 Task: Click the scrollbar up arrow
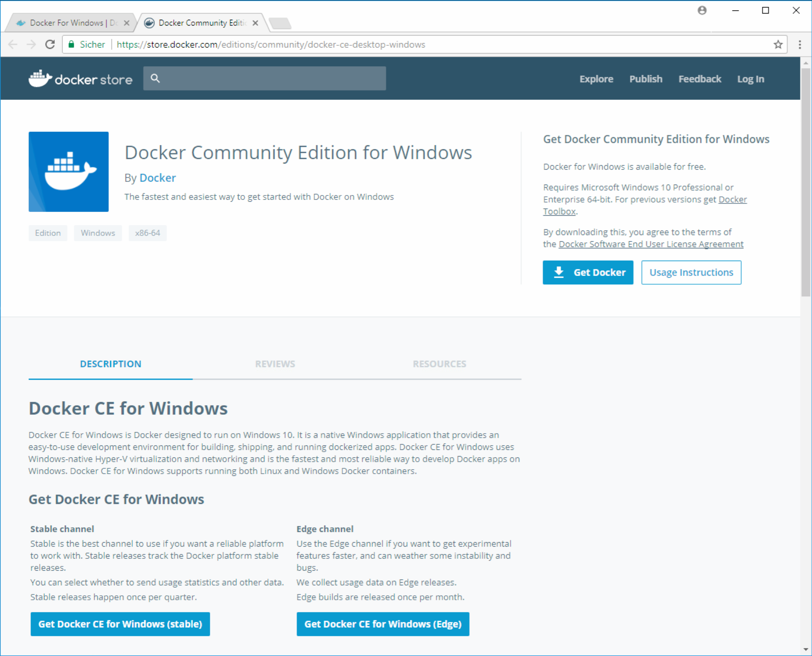[806, 63]
